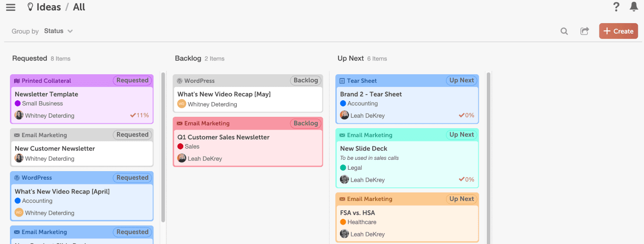Click 'To be used in sales calls' note
Screen dimensions: 644x244
pyautogui.click(x=369, y=158)
